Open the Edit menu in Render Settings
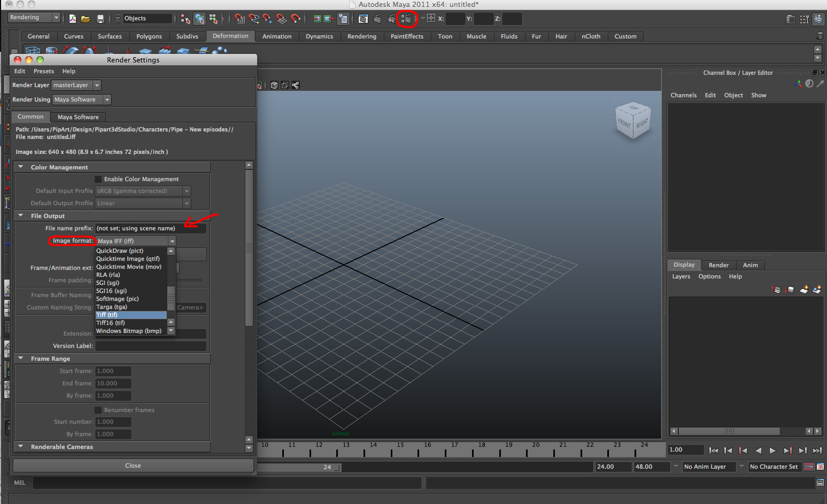Image resolution: width=827 pixels, height=504 pixels. 20,71
